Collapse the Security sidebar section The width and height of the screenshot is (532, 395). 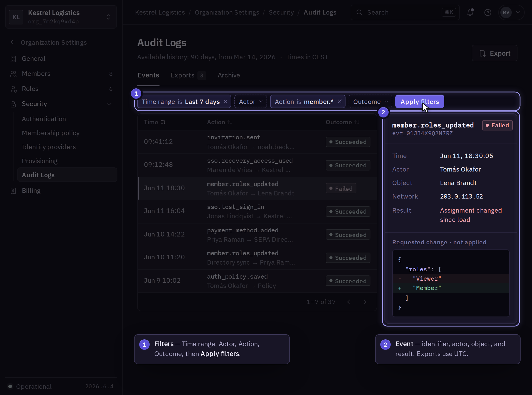109,104
